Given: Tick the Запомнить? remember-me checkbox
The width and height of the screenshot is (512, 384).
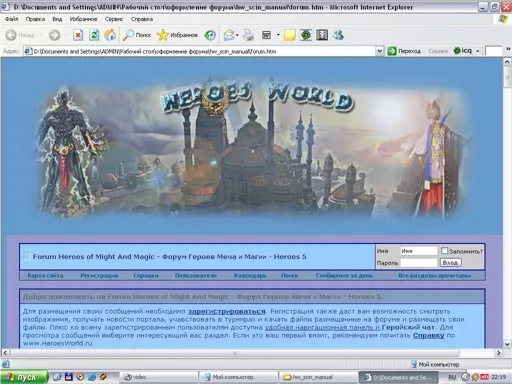Looking at the screenshot, I should pos(444,251).
